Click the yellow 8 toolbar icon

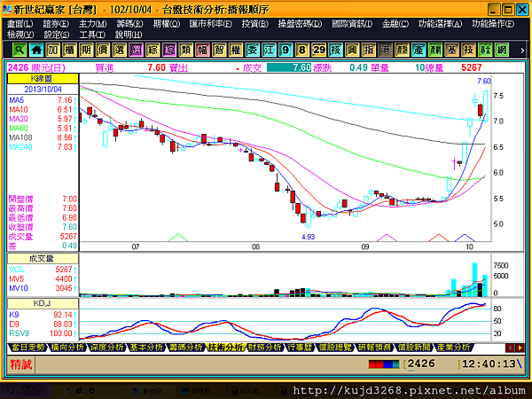pos(302,51)
